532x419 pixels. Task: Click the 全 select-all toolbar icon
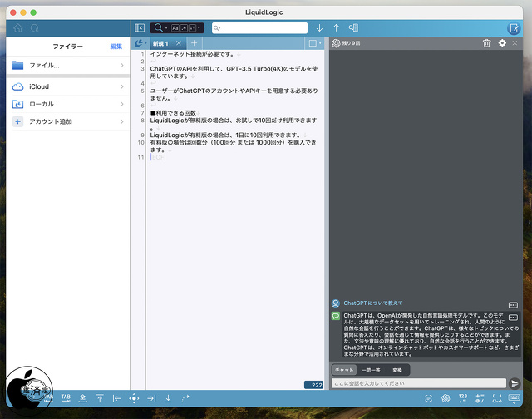(x=83, y=398)
